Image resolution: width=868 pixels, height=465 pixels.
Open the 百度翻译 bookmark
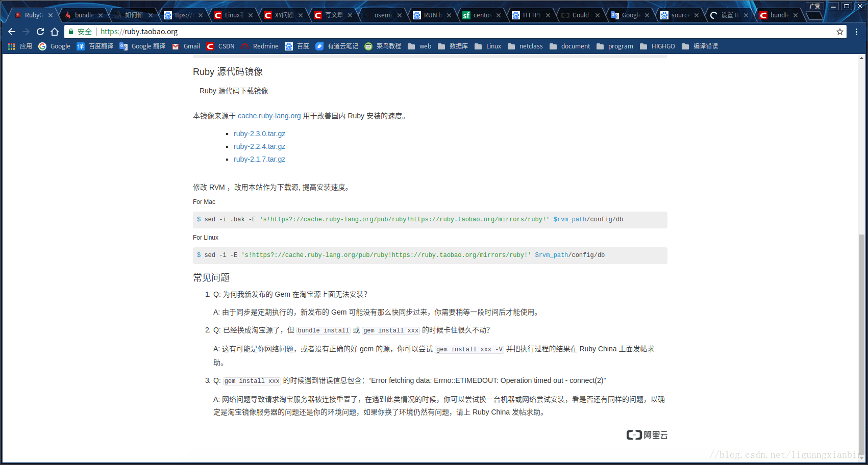coord(95,46)
